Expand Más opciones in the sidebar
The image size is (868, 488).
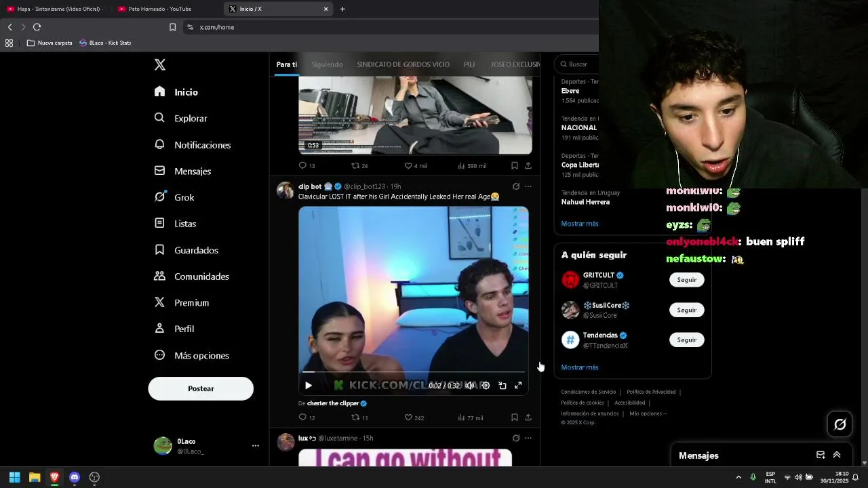[x=192, y=355]
